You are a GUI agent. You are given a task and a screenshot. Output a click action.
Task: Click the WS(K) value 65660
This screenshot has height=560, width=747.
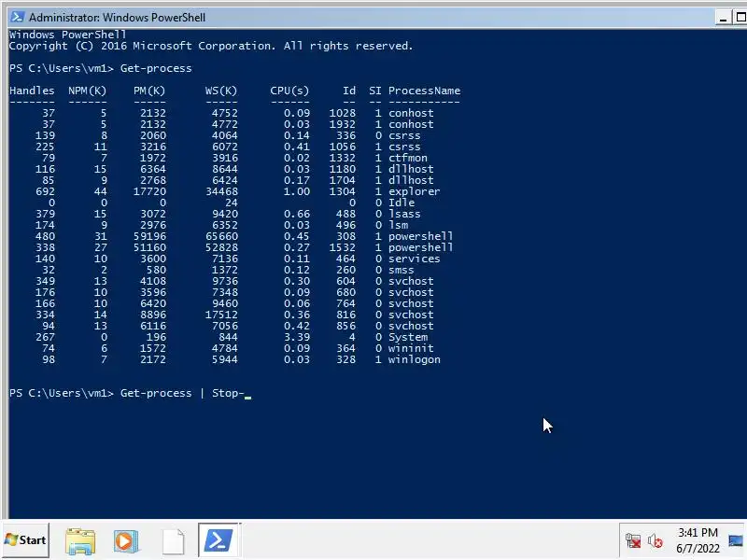click(x=221, y=236)
